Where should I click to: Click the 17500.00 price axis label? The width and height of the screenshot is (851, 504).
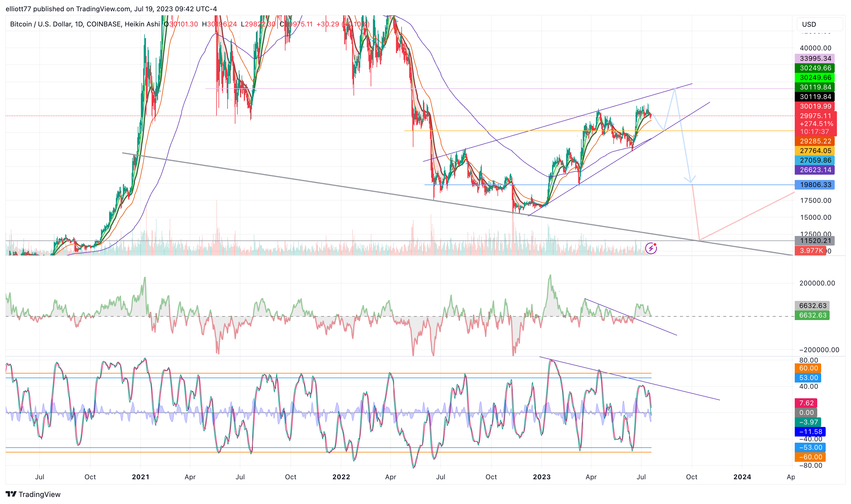point(815,201)
